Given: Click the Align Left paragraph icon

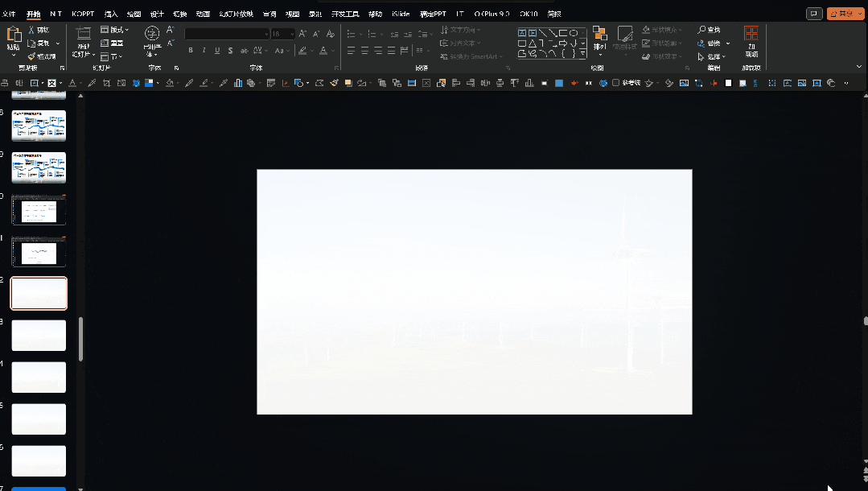Looking at the screenshot, I should pos(351,51).
